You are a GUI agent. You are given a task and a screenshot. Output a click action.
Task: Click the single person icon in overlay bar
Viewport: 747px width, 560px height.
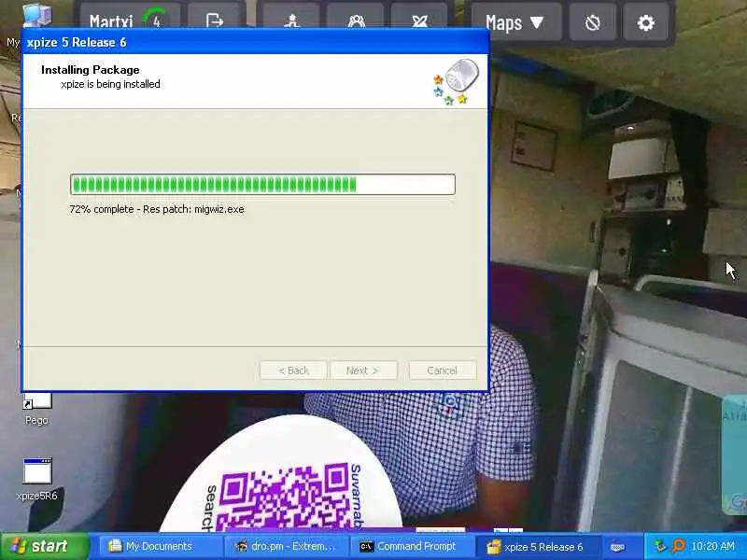291,21
